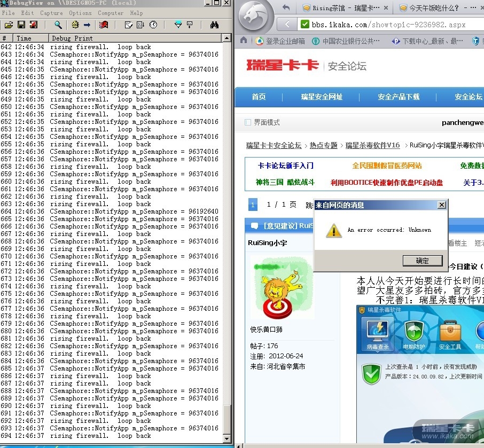The width and height of the screenshot is (484, 448).
Task: Open the 中国农业银行公共 bookmark
Action: (x=346, y=41)
